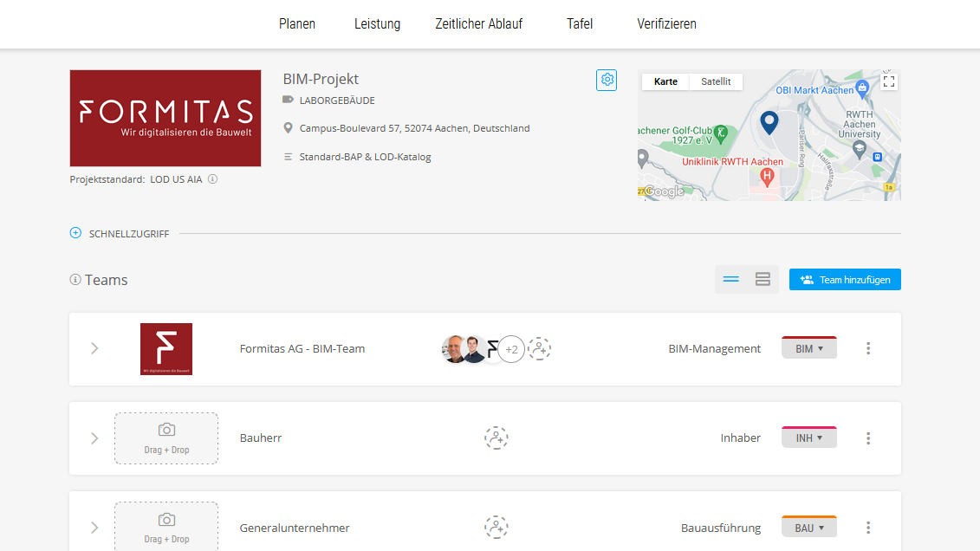Add member to Formitas AG BIM-Team
The width and height of the screenshot is (980, 551).
tap(539, 349)
